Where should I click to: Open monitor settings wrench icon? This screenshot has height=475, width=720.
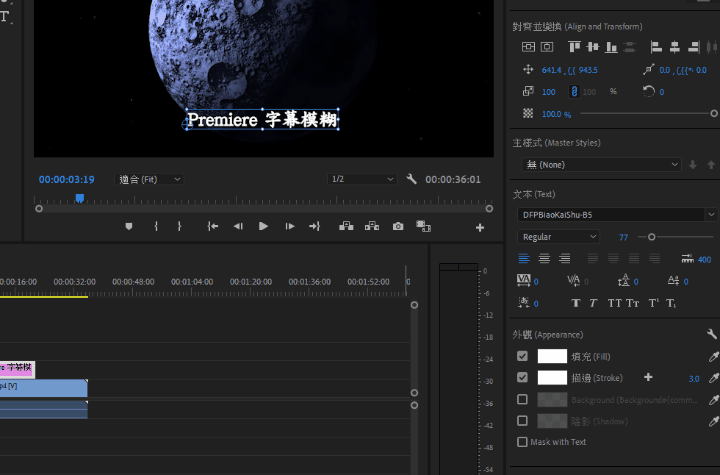(x=411, y=179)
